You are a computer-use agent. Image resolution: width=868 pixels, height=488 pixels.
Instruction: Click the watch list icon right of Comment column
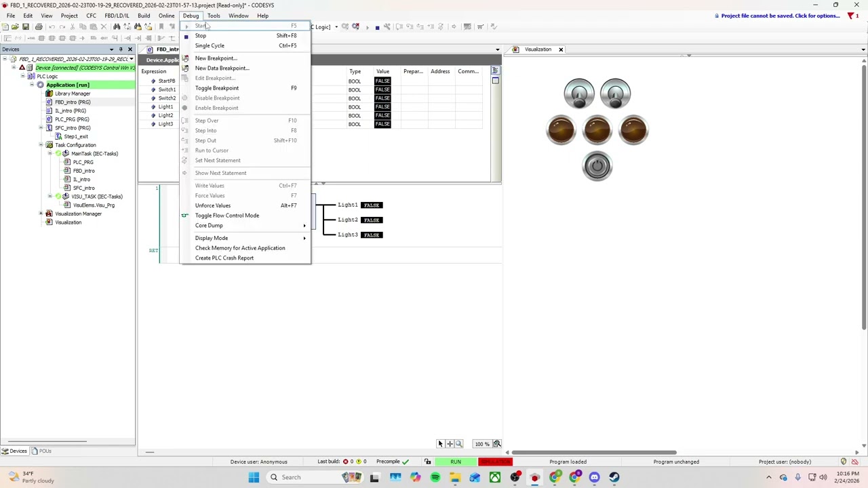[495, 71]
